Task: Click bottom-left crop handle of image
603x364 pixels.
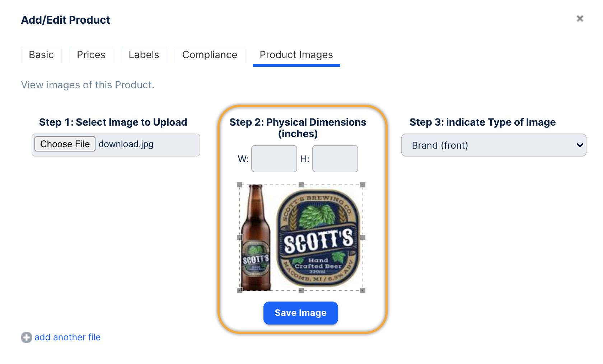Action: pos(239,290)
